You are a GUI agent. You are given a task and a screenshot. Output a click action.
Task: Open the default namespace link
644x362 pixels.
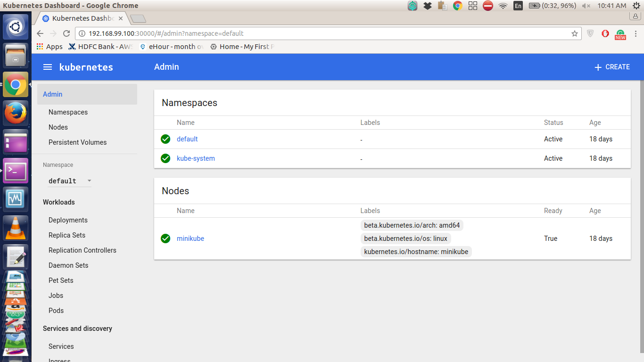click(187, 139)
